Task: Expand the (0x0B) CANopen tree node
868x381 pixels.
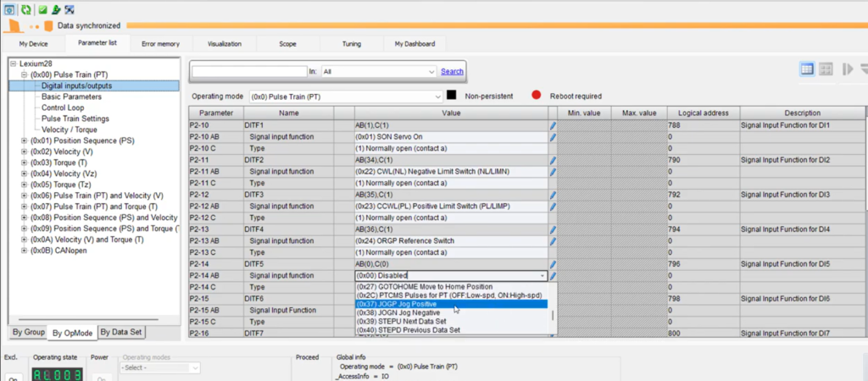Action: point(24,251)
